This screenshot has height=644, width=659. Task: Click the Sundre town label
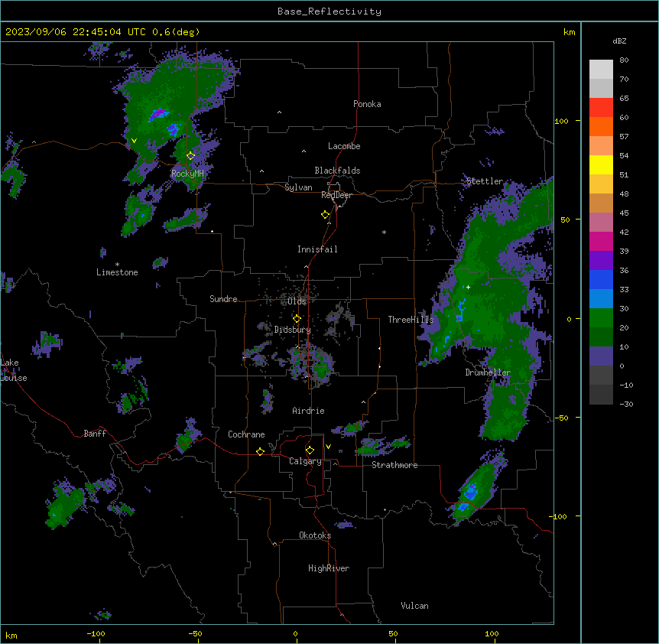coord(223,299)
